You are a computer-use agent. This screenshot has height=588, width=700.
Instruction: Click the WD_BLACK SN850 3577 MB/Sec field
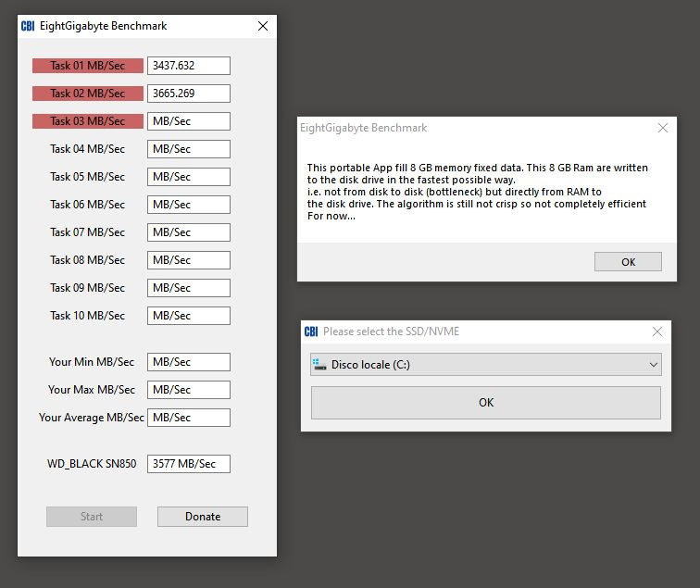(x=189, y=464)
